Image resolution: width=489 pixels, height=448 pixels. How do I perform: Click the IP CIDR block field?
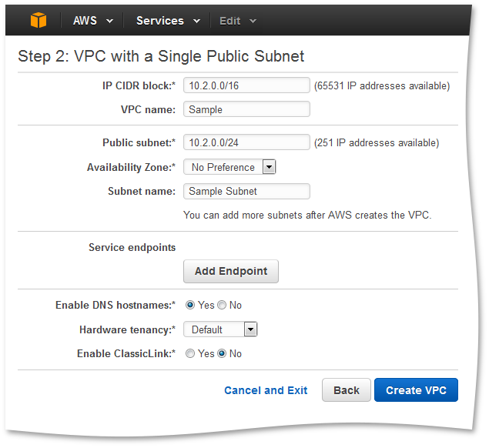246,85
